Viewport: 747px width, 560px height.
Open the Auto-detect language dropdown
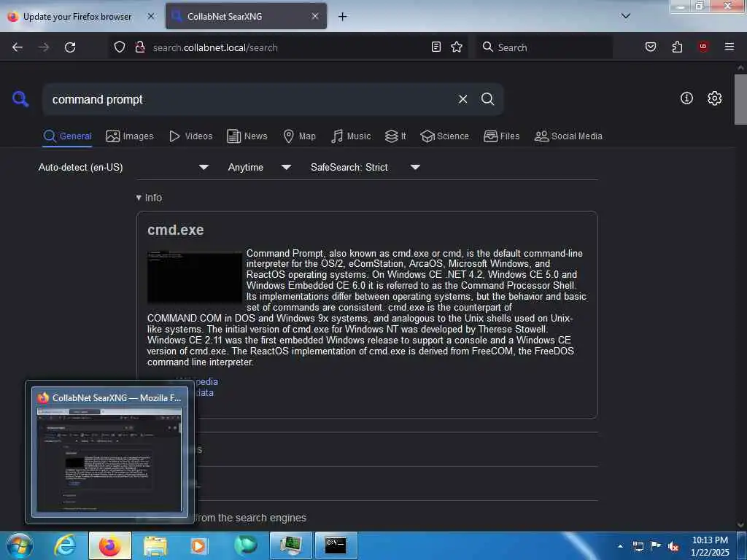coord(123,167)
